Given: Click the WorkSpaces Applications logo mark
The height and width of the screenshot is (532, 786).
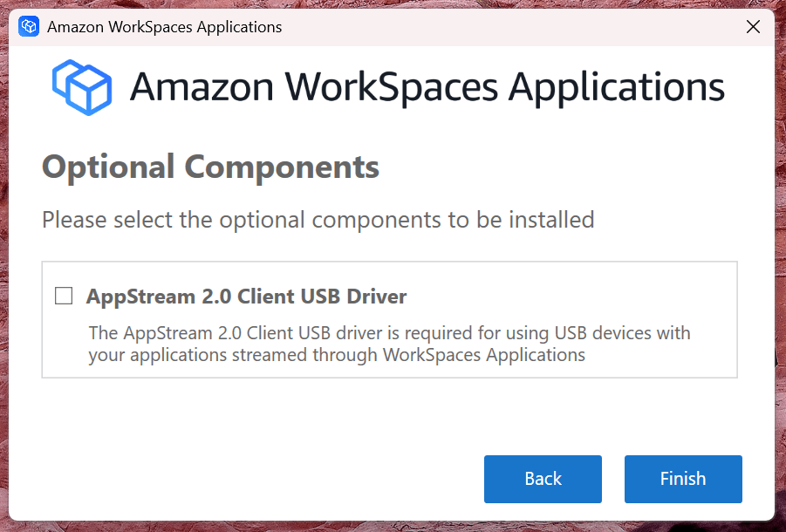Looking at the screenshot, I should coord(83,87).
